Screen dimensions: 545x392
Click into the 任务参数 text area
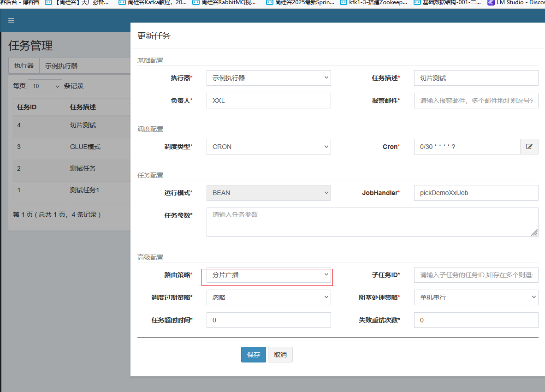coord(372,222)
